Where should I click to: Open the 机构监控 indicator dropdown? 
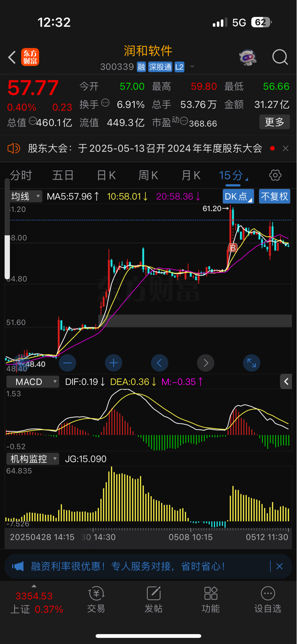click(33, 459)
